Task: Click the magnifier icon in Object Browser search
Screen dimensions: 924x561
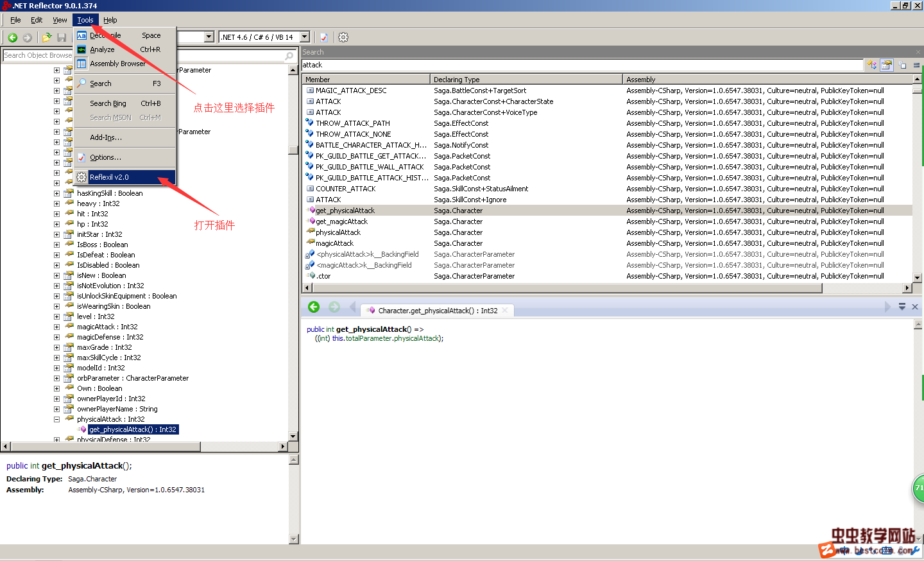Action: 289,56
